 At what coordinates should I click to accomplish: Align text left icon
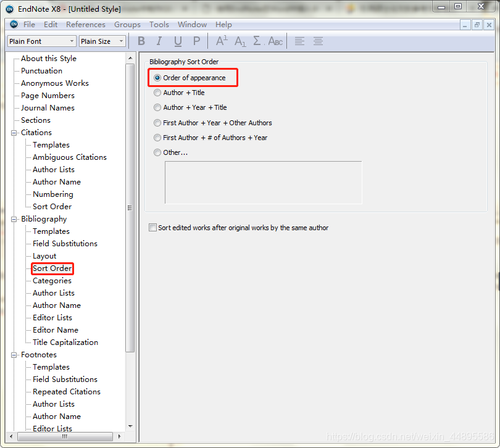pyautogui.click(x=299, y=41)
